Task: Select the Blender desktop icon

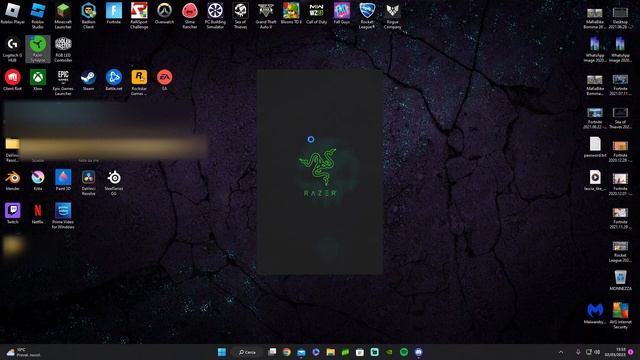Action: point(13,180)
